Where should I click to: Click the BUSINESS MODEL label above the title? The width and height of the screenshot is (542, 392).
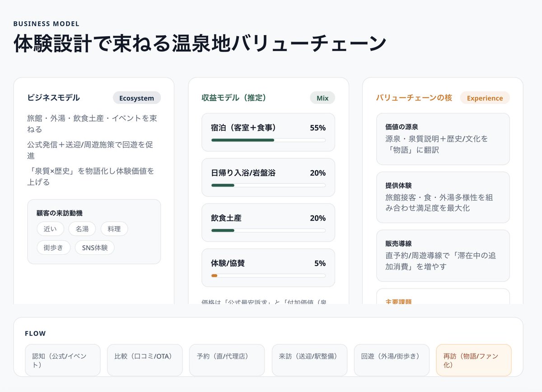click(47, 24)
